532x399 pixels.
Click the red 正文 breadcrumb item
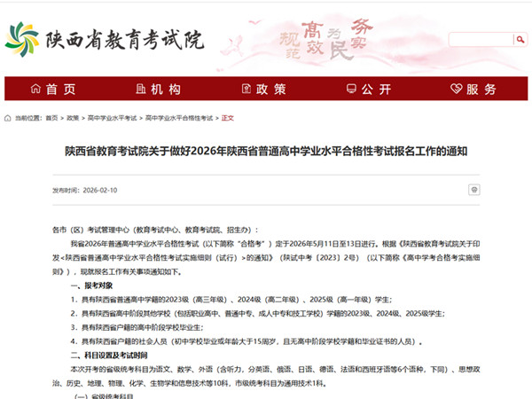228,118
